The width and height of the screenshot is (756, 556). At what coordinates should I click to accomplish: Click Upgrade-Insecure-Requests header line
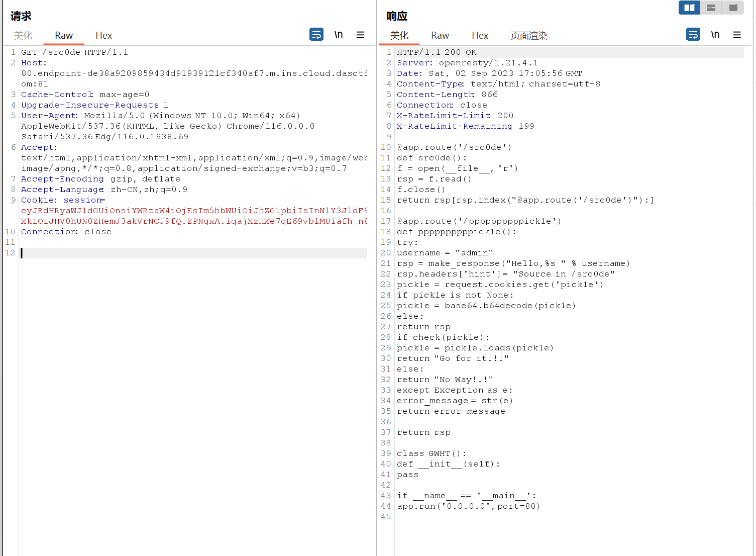[94, 105]
